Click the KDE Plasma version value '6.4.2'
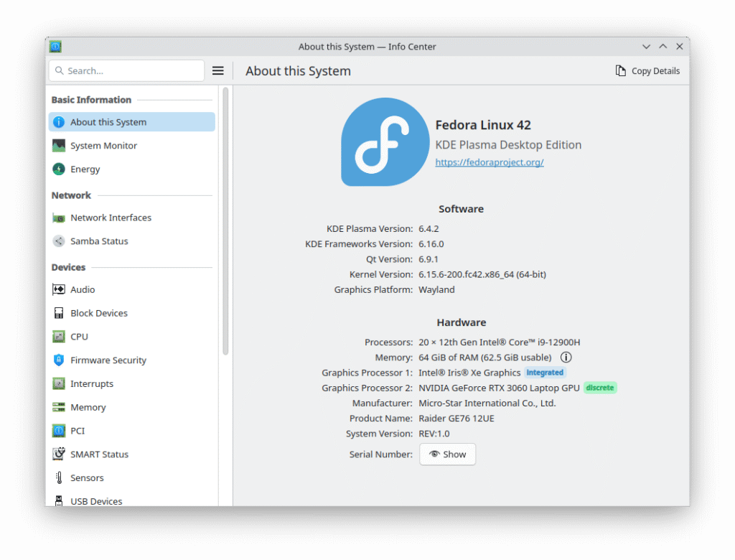 coord(429,228)
